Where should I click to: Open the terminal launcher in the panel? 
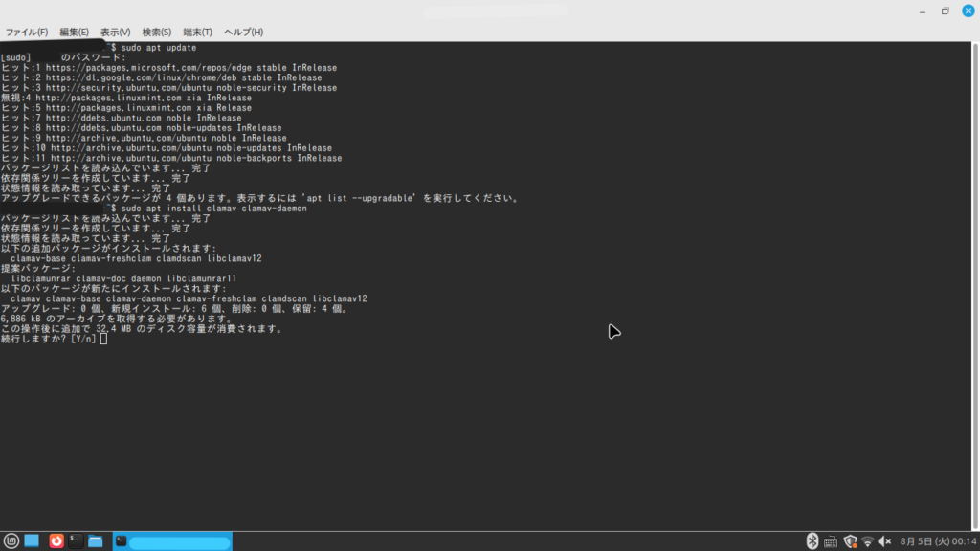[x=76, y=541]
